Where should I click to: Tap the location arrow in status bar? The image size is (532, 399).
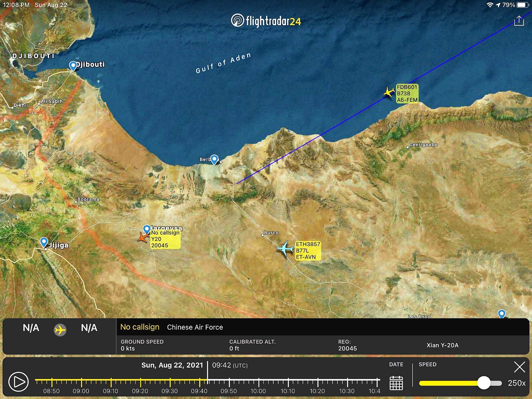point(498,5)
